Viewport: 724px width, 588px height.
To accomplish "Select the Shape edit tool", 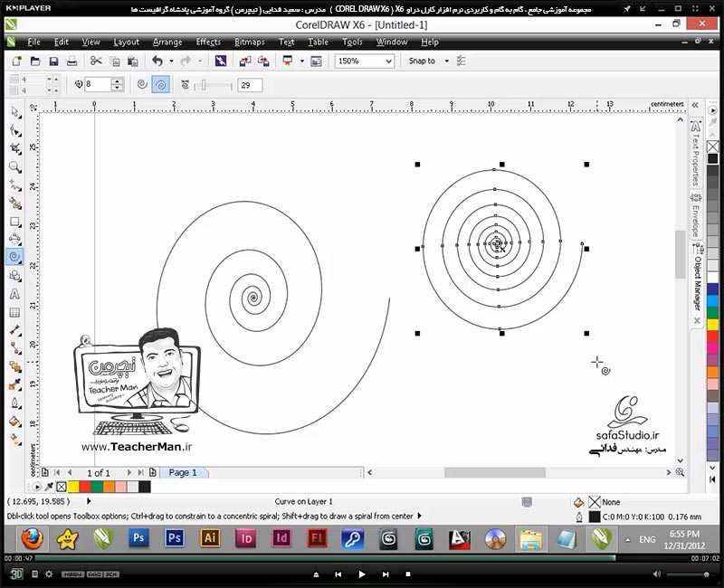I will click(x=14, y=130).
